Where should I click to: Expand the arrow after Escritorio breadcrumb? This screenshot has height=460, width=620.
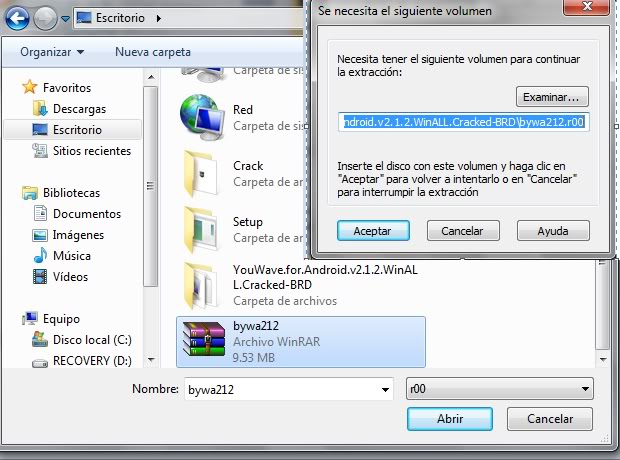click(x=159, y=18)
